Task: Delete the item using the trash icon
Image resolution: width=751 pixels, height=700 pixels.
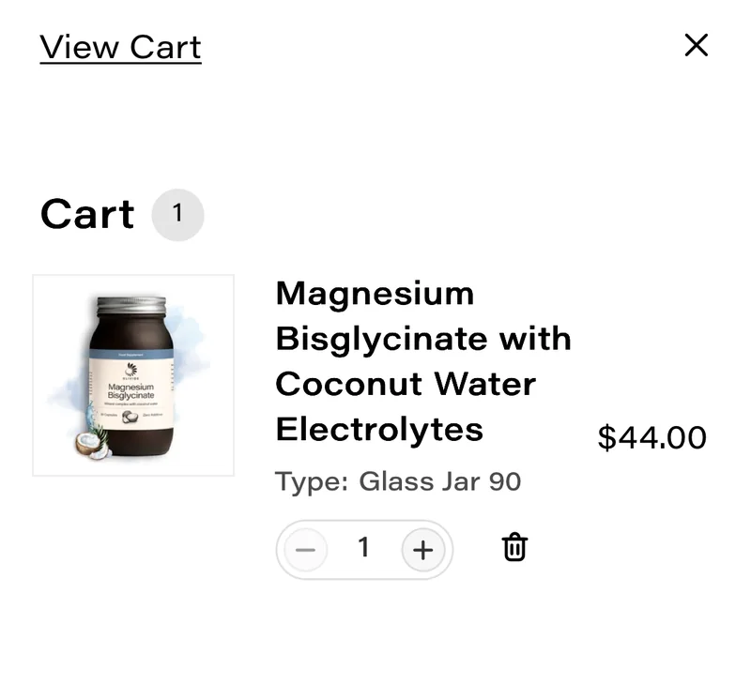Action: 514,547
